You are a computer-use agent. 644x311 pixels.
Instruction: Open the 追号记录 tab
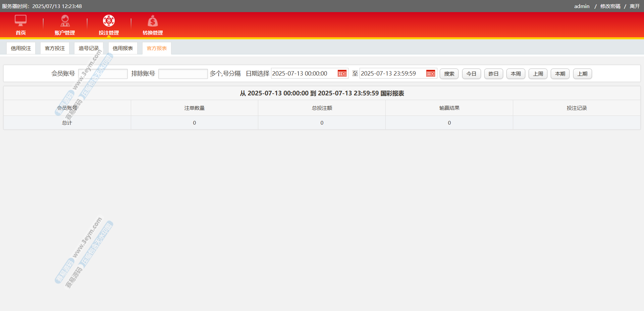[89, 48]
